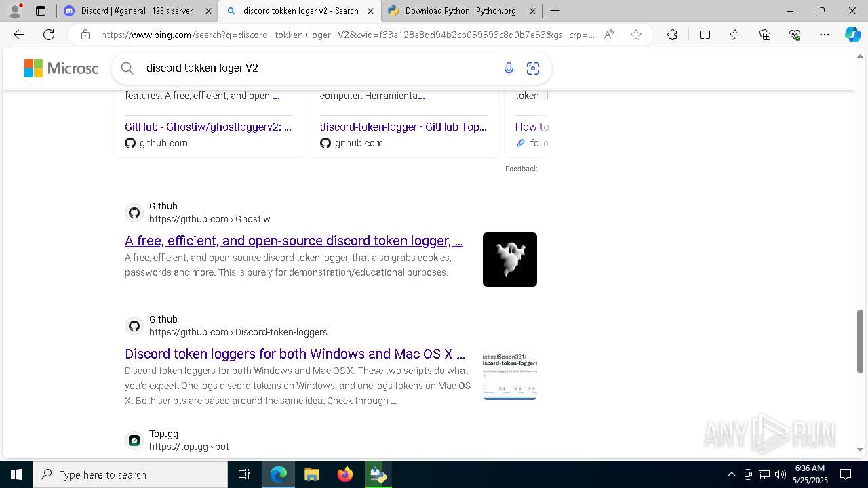
Task: Open the browser profile avatar icon
Action: (15, 11)
